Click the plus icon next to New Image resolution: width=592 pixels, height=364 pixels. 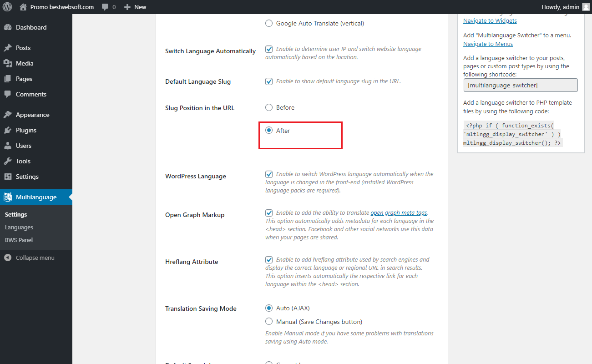127,7
